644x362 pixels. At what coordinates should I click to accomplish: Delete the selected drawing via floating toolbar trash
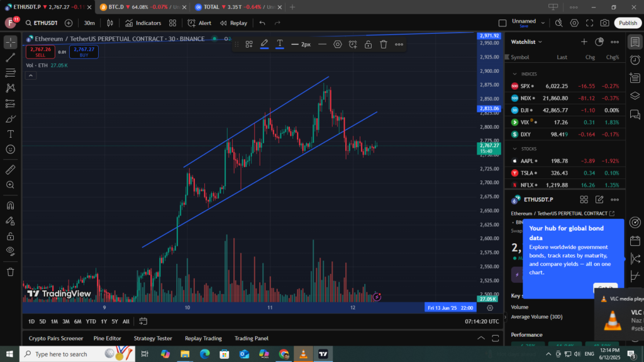(383, 44)
